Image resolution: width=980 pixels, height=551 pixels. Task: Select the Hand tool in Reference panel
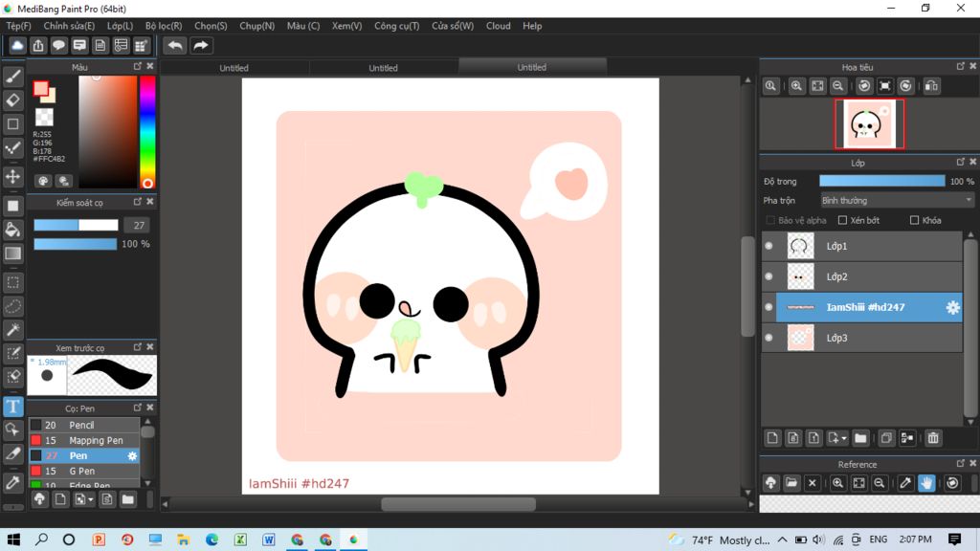pos(926,483)
